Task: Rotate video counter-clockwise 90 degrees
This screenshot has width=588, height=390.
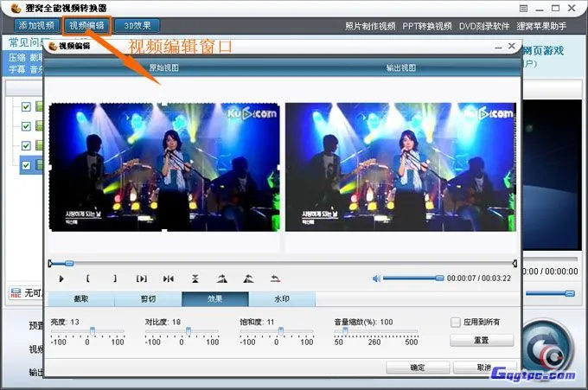Action: (248, 278)
